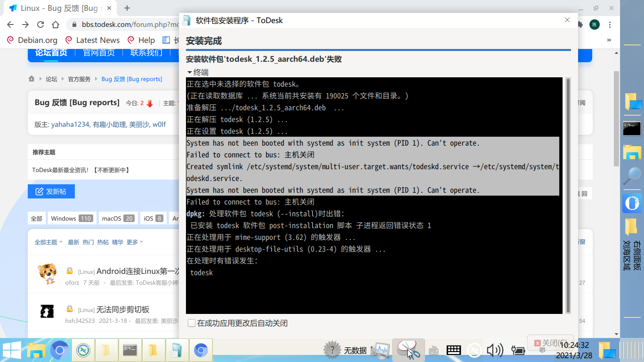Go to Chrome home page icon
644x362 pixels.
(56, 25)
